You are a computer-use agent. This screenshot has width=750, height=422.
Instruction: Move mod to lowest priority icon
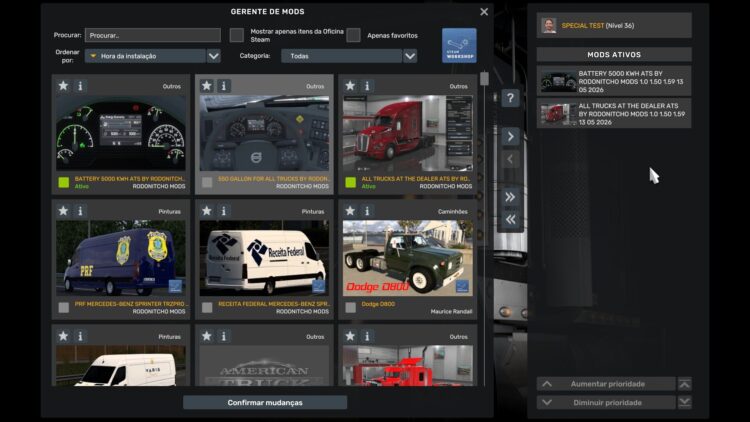[684, 402]
